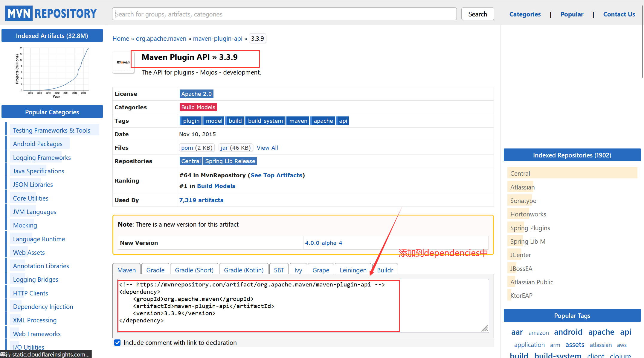Image resolution: width=644 pixels, height=358 pixels.
Task: Select the SBT tab
Action: (279, 270)
